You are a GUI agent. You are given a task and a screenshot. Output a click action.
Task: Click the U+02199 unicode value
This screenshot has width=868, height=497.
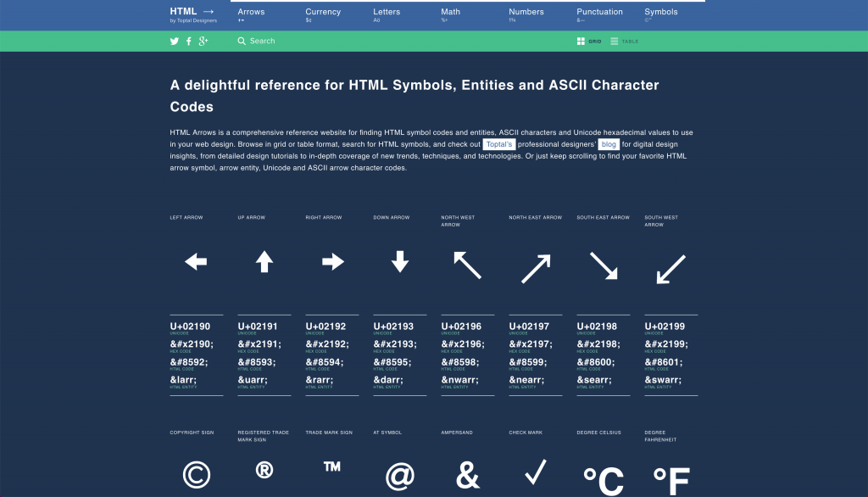point(665,327)
